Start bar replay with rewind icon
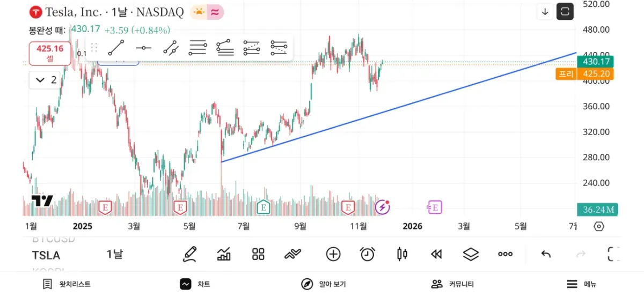This screenshot has height=297, width=644. coord(436,254)
